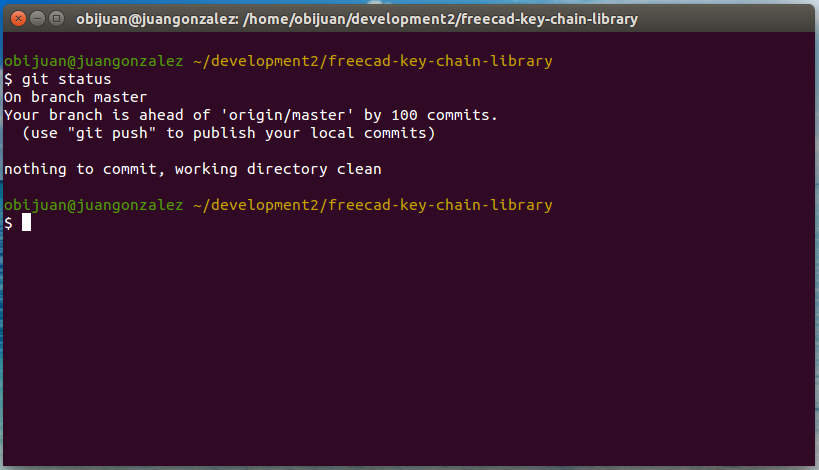Click the white block cursor
The image size is (819, 470).
coord(27,222)
